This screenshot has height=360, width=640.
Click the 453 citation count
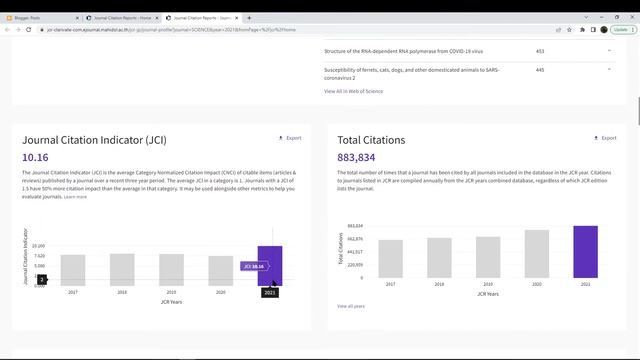540,51
